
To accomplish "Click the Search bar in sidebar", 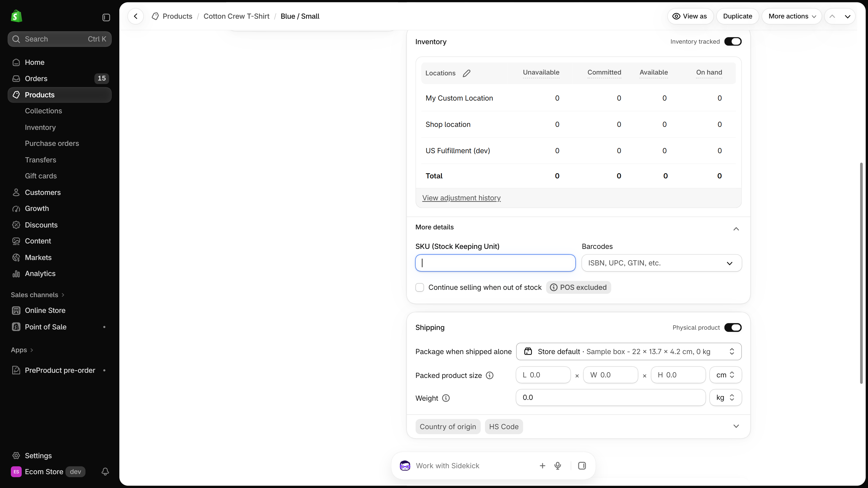I will [x=60, y=39].
